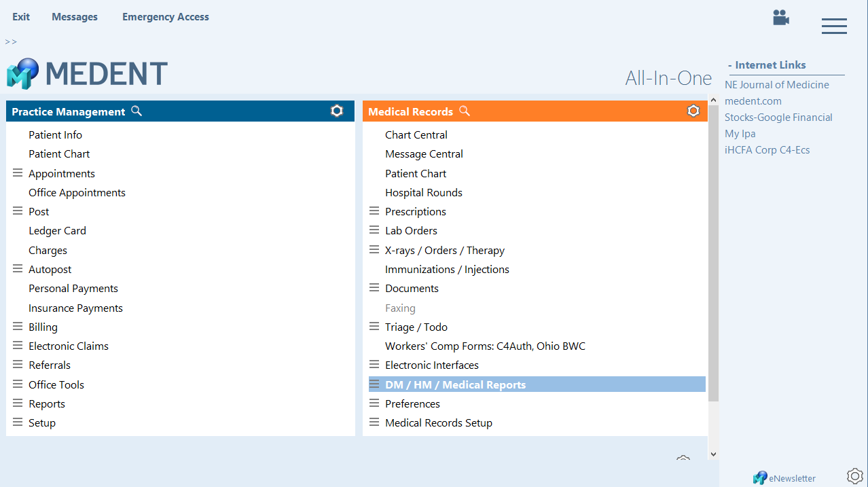Click the scrollbar down arrow
This screenshot has height=487, width=868.
(713, 454)
